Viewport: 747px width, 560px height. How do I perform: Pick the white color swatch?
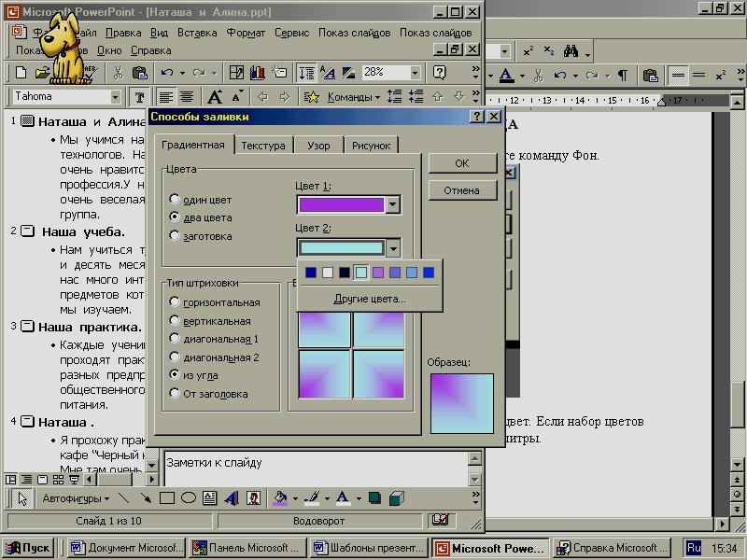(x=328, y=273)
